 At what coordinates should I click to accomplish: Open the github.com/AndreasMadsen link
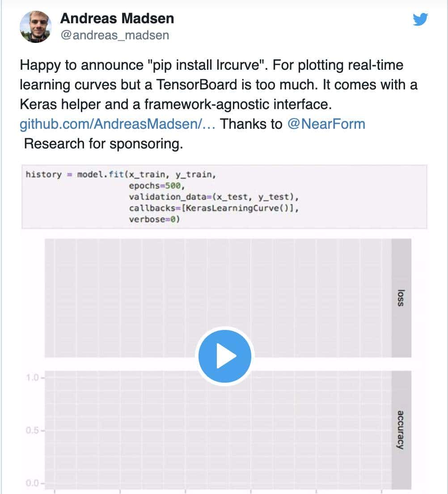118,124
